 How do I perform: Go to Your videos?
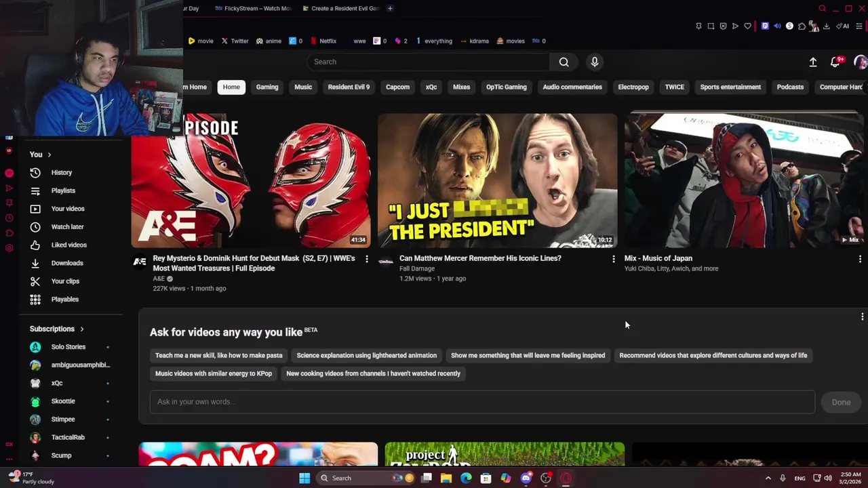pos(68,209)
